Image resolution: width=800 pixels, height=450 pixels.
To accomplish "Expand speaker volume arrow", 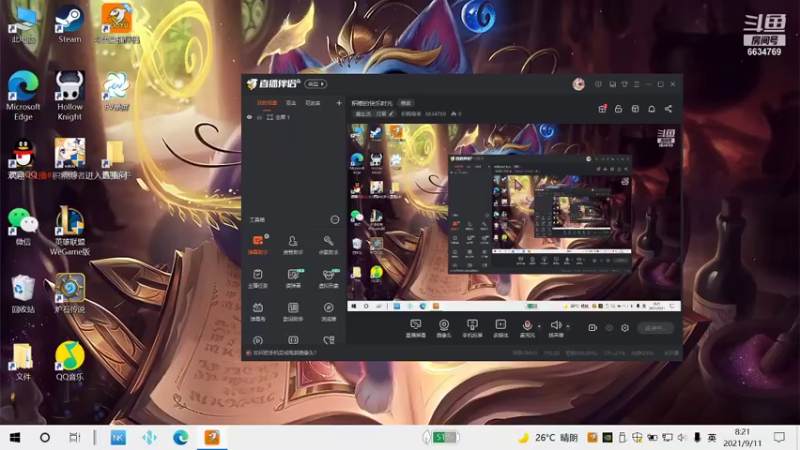I will 568,326.
